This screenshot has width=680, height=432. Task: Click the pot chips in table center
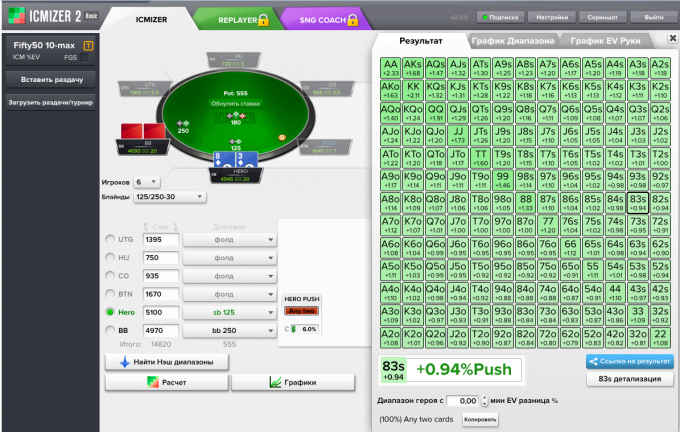pyautogui.click(x=236, y=116)
